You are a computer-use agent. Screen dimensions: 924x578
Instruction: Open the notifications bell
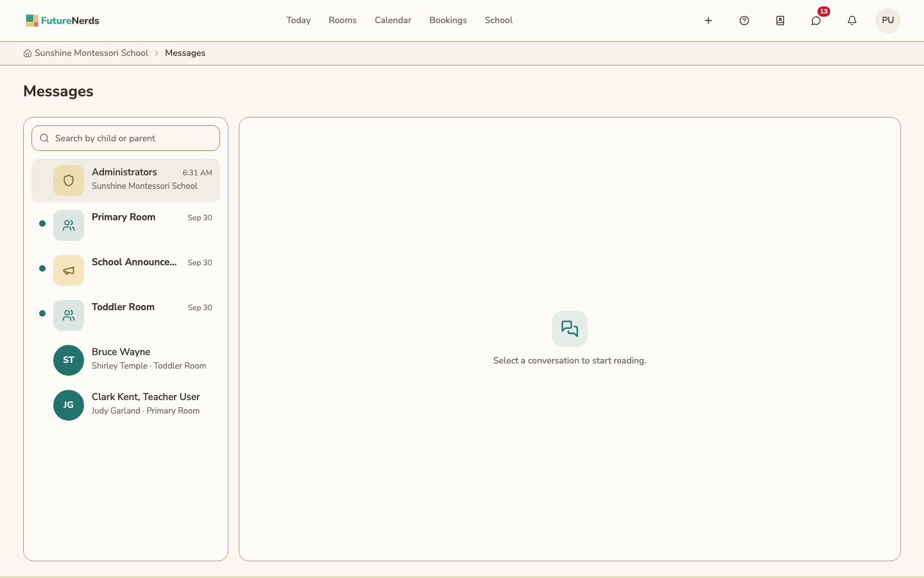[x=852, y=21]
